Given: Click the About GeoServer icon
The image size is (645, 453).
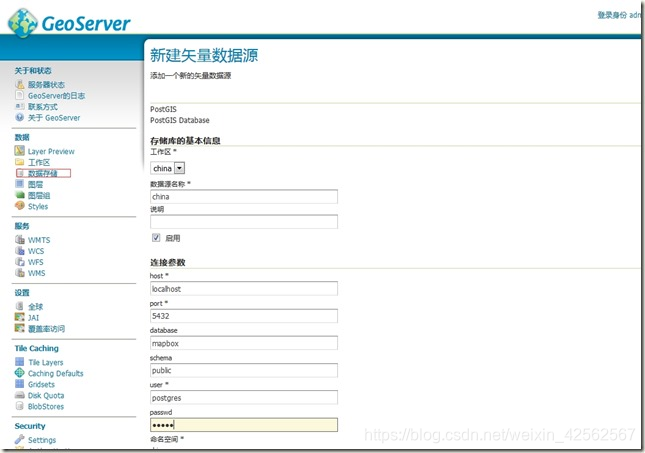Looking at the screenshot, I should pyautogui.click(x=19, y=117).
